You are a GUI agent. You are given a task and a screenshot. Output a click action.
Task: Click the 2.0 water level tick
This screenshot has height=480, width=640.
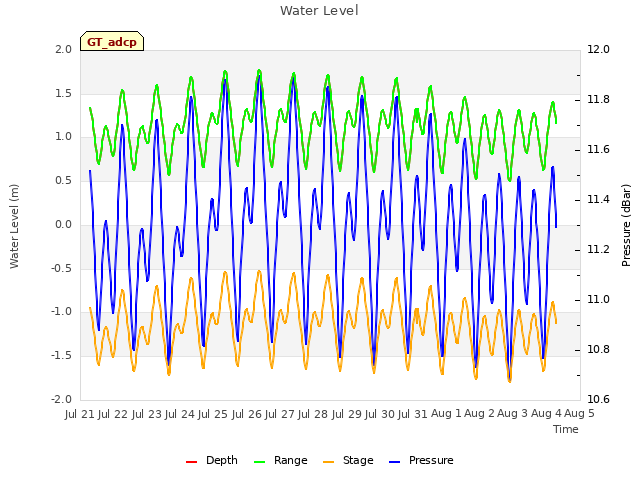click(x=64, y=50)
